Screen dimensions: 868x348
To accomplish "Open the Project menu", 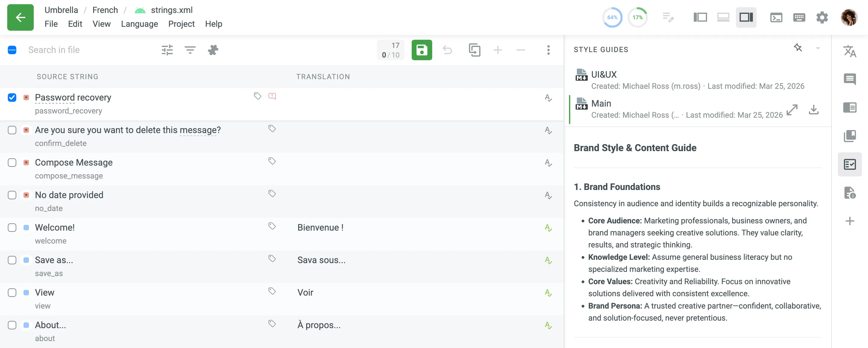I will (181, 24).
